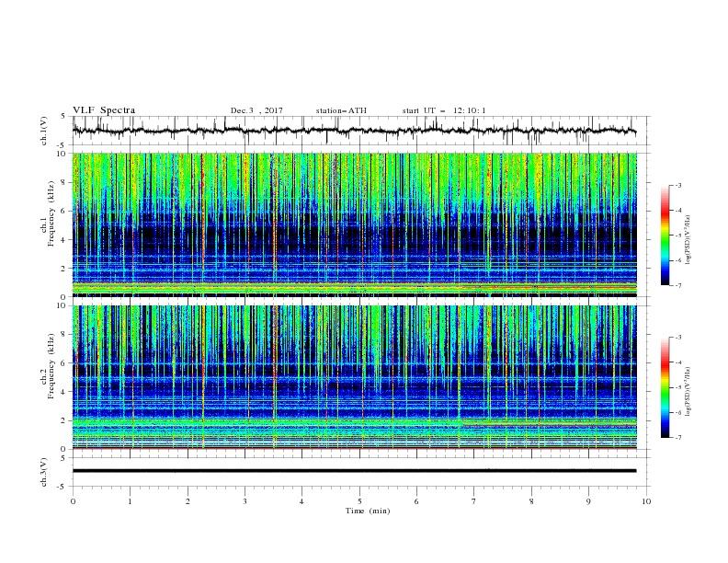Click time axis tick label "9"
Viewport: 728px width, 563px height.
click(x=589, y=501)
